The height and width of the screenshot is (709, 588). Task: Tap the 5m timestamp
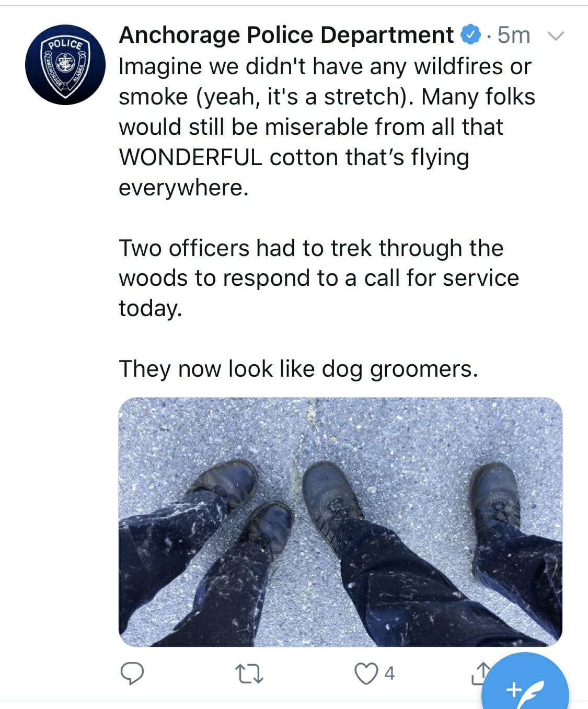point(513,35)
